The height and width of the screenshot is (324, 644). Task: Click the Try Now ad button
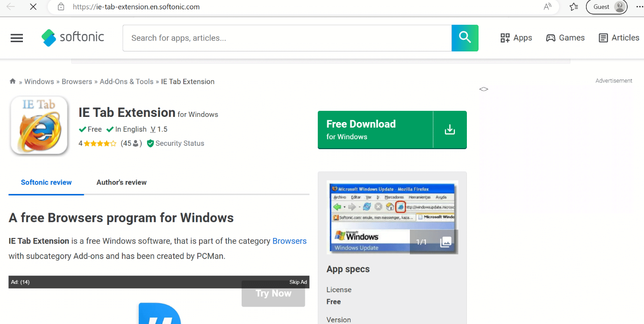click(x=273, y=294)
